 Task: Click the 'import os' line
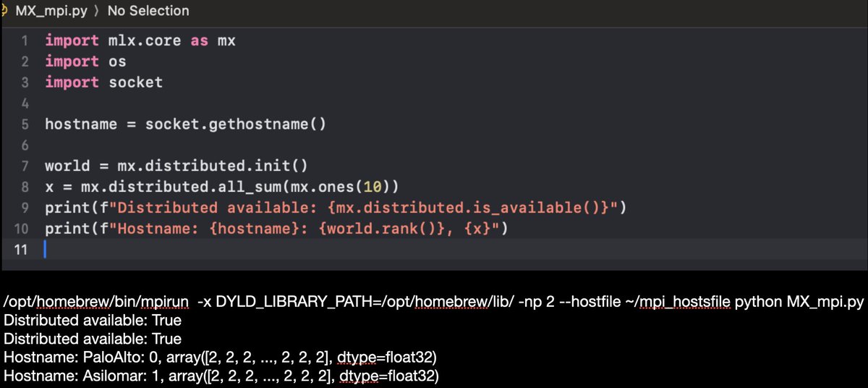[x=85, y=62]
